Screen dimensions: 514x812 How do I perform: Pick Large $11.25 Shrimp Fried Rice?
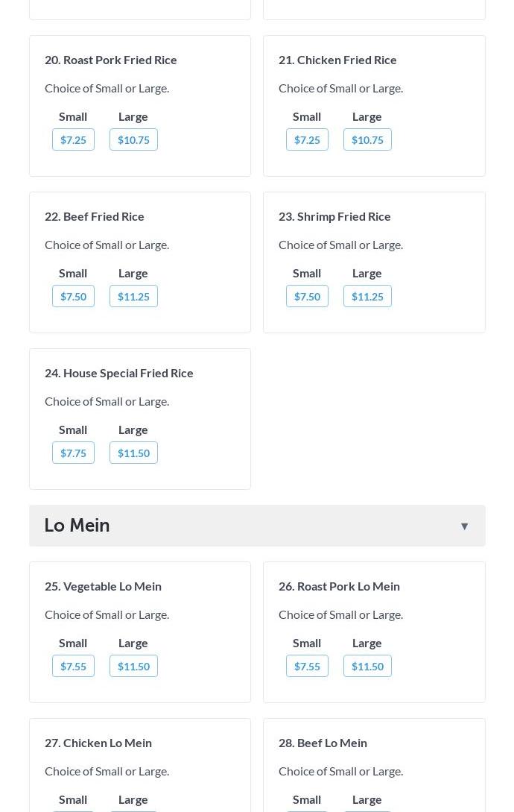point(367,297)
